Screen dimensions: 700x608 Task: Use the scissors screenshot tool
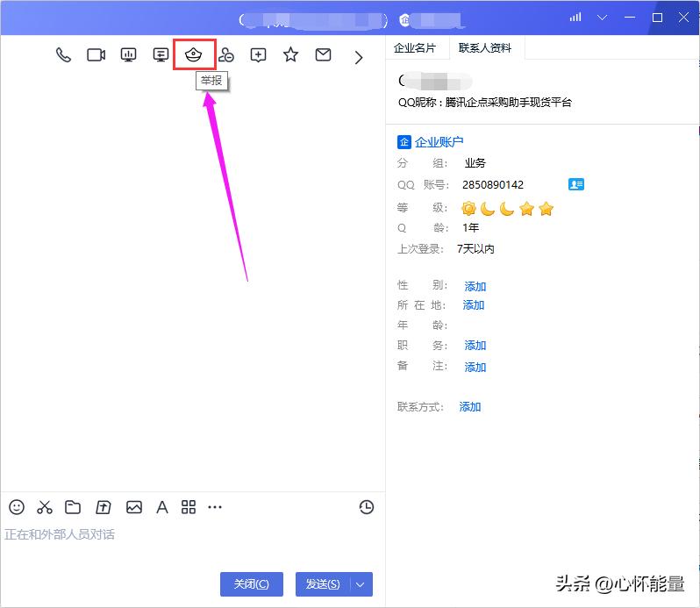tap(45, 507)
